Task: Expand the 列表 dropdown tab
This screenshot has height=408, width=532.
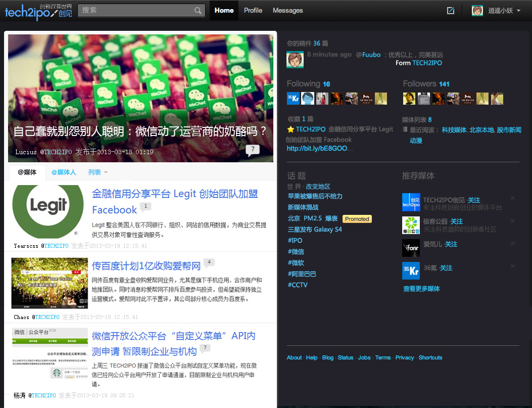Action: tap(98, 172)
